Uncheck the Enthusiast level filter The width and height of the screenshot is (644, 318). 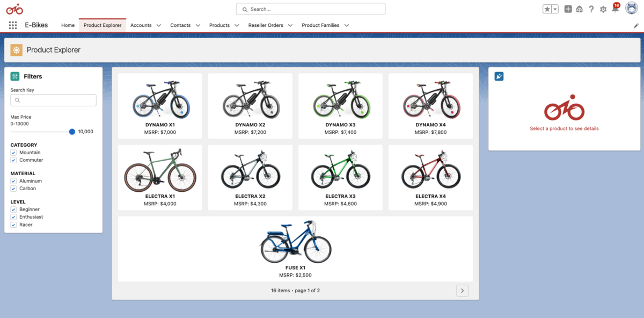(13, 217)
